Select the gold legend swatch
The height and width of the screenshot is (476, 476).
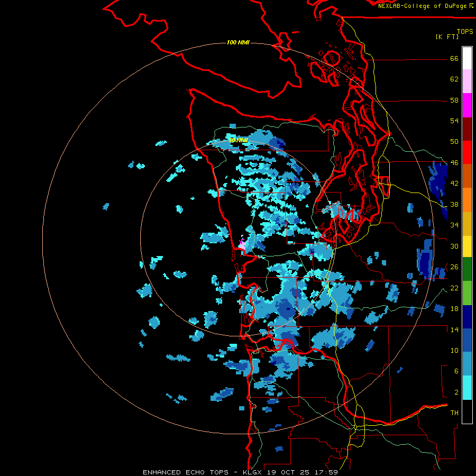pos(467,224)
